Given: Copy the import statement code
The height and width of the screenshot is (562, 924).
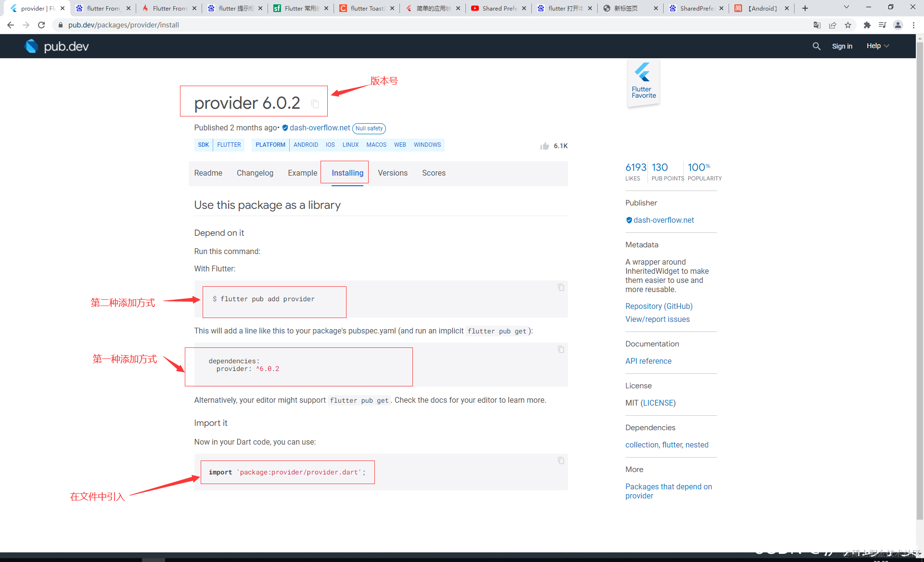Looking at the screenshot, I should coord(561,460).
